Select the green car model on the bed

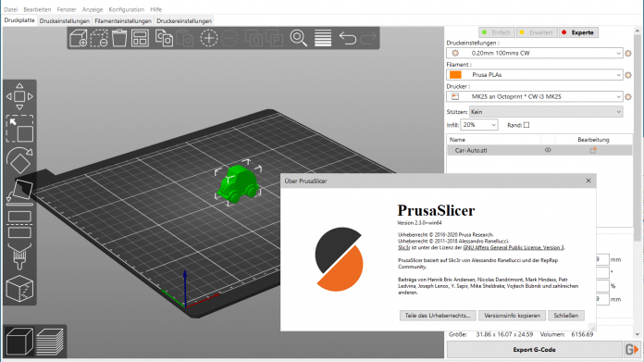238,183
